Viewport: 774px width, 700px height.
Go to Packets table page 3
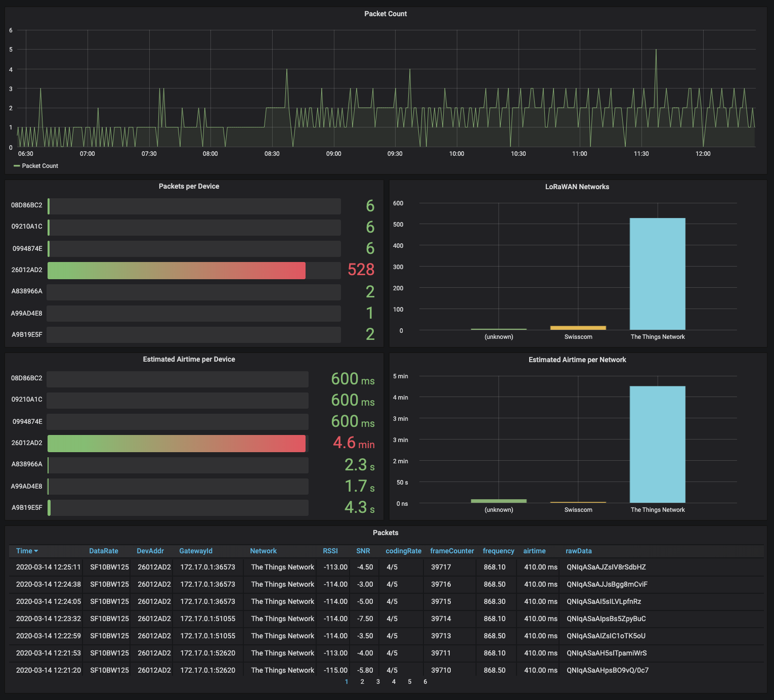click(x=378, y=682)
